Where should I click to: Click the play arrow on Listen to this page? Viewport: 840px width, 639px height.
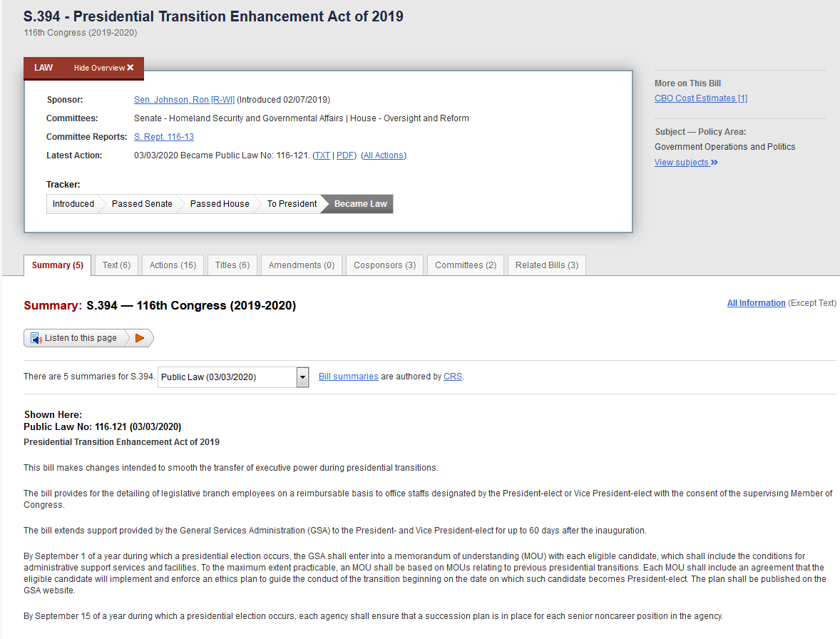tap(140, 338)
